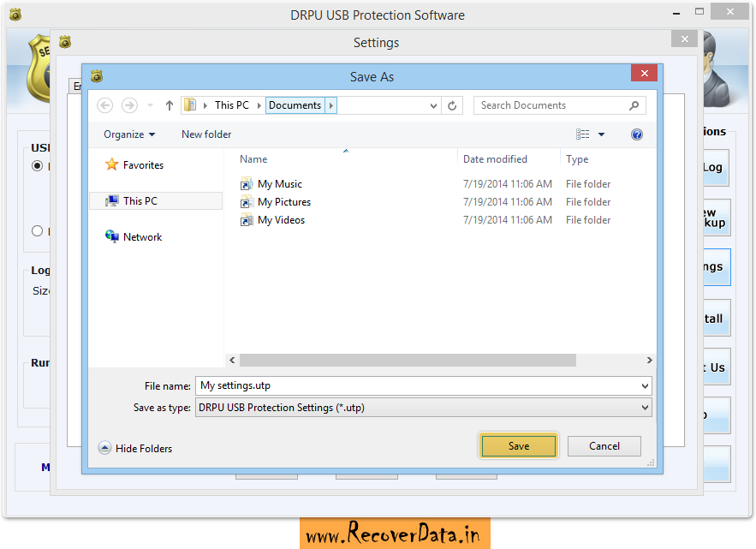Click the Save As dialog badge icon

pos(97,76)
